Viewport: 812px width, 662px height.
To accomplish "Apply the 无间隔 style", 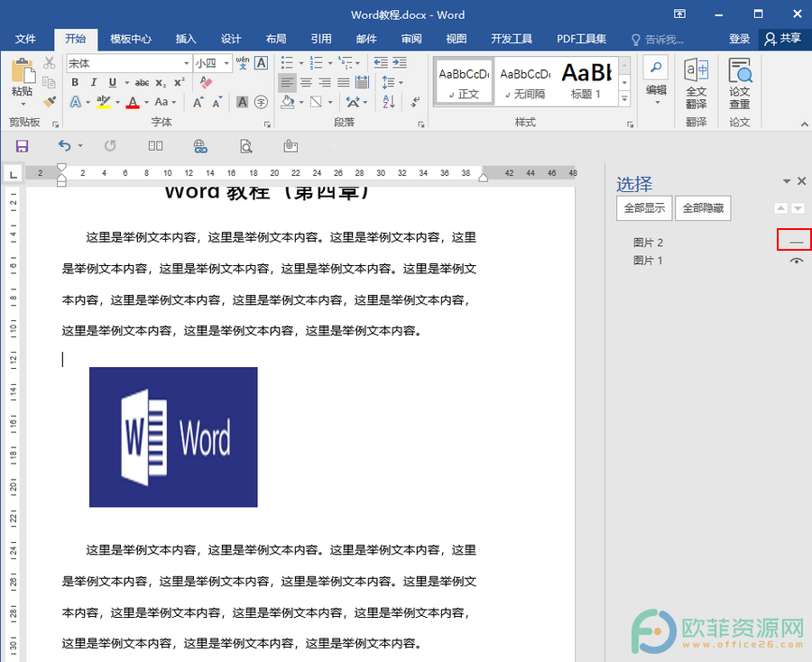I will coord(525,82).
